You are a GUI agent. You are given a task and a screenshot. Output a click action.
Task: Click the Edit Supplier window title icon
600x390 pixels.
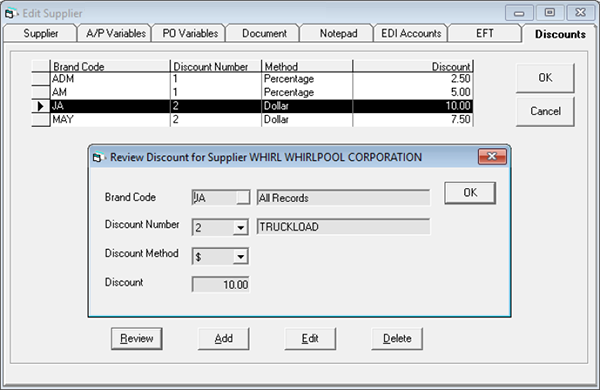pos(11,13)
